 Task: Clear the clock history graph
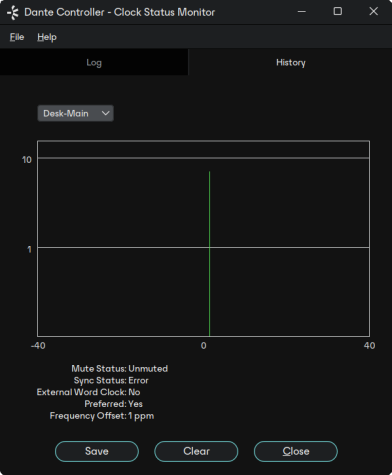196,451
